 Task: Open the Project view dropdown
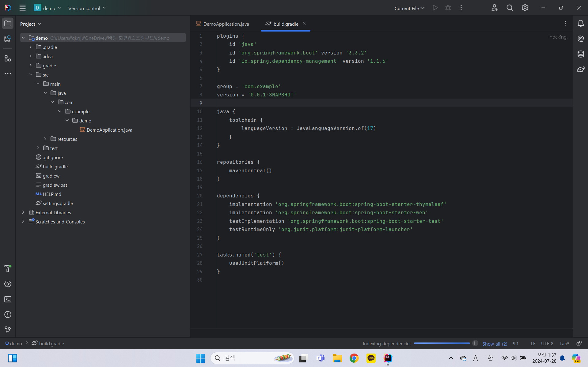pos(31,24)
